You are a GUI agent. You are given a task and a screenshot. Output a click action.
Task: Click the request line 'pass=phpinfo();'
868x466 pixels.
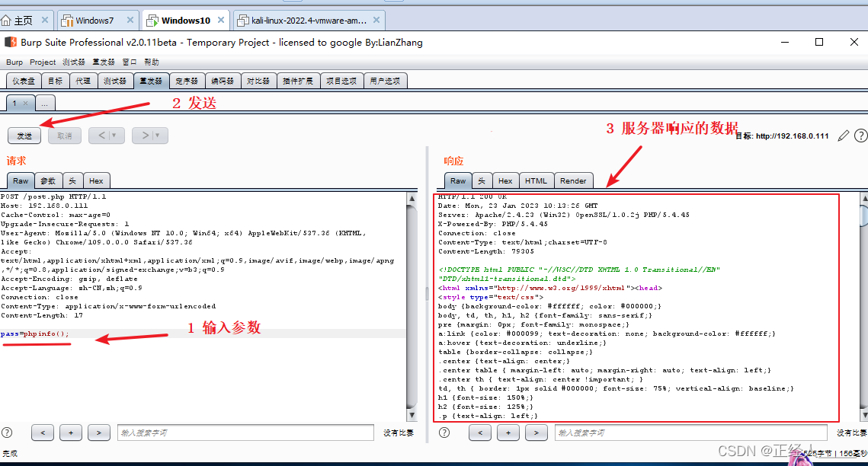coord(35,334)
